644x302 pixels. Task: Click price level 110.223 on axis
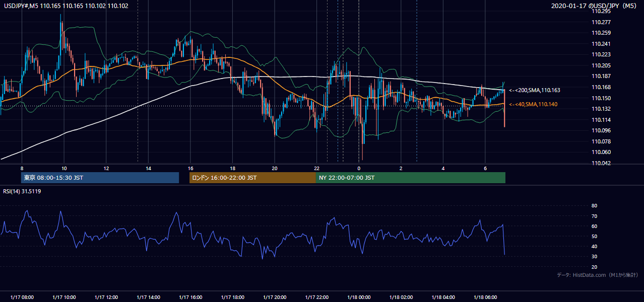pos(601,54)
